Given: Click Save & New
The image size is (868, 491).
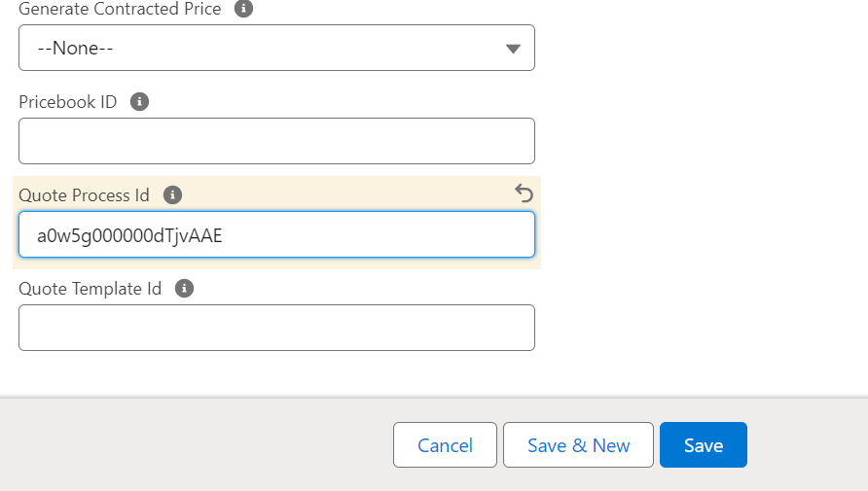Looking at the screenshot, I should click(x=578, y=445).
